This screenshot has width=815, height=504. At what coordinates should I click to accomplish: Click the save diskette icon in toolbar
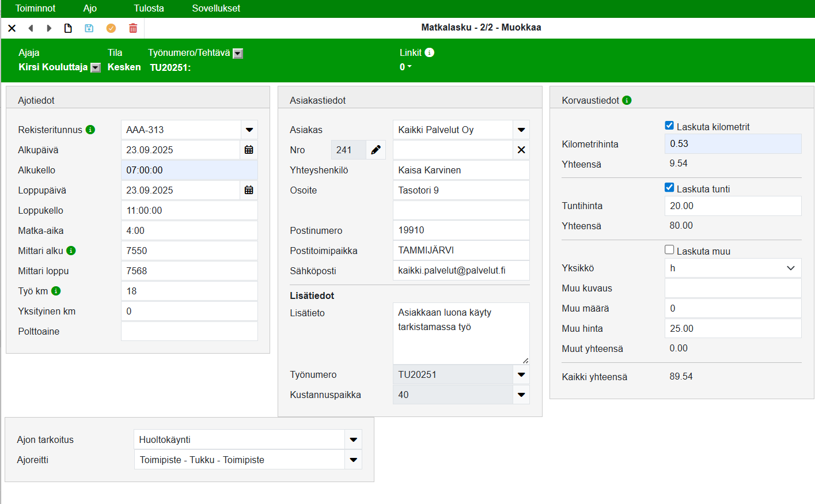(x=89, y=28)
